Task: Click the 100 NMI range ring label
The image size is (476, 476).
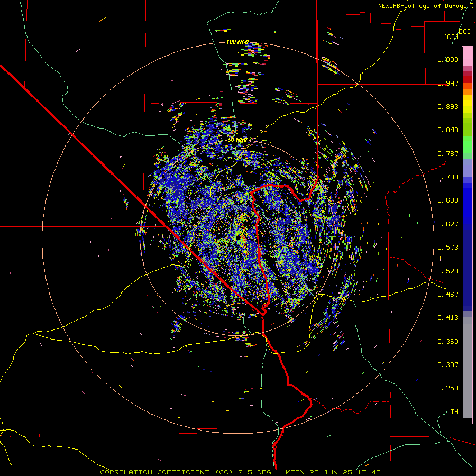Action: 237,42
